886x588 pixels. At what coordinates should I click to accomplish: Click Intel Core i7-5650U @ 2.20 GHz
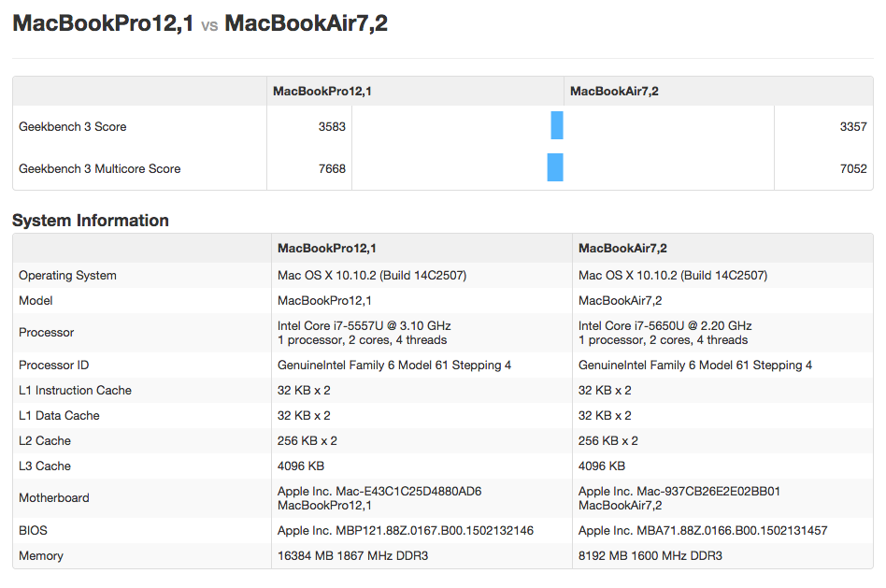(x=665, y=325)
